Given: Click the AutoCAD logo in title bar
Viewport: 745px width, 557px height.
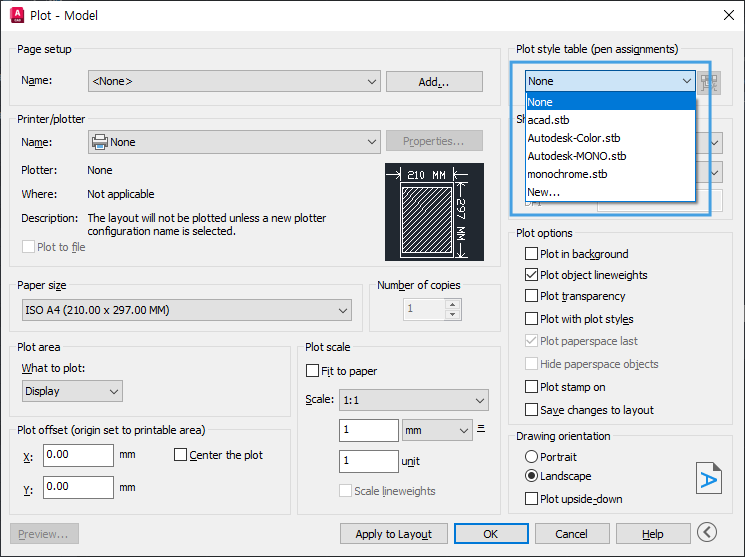Looking at the screenshot, I should (x=17, y=15).
